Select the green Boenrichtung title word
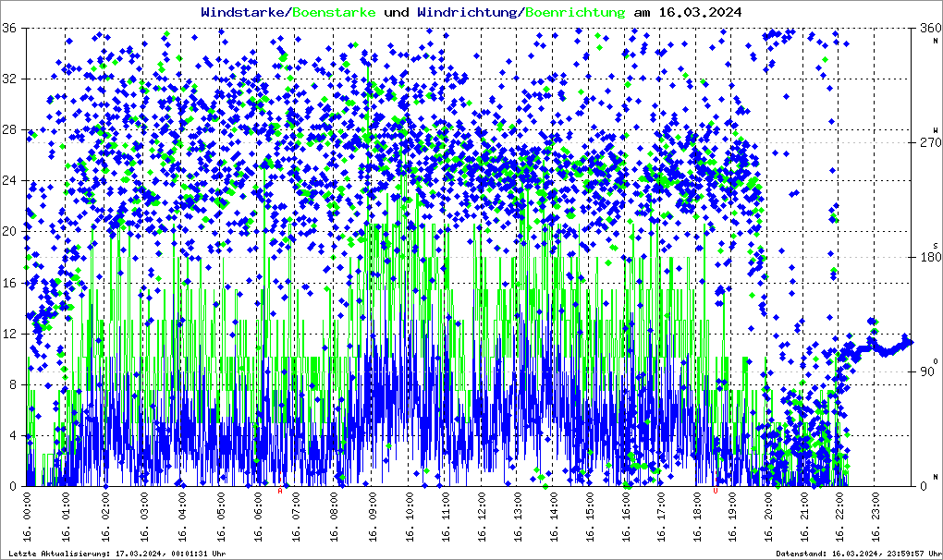This screenshot has width=943, height=560. point(576,13)
